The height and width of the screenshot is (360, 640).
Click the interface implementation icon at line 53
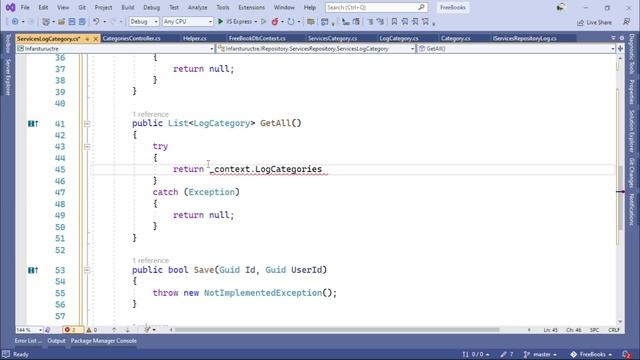(x=33, y=270)
